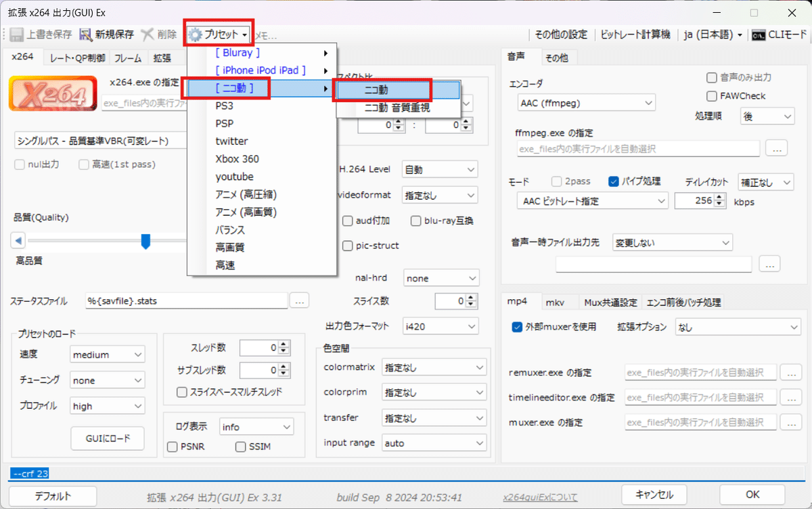Click the --crf 23 command line field
812x509 pixels.
406,474
